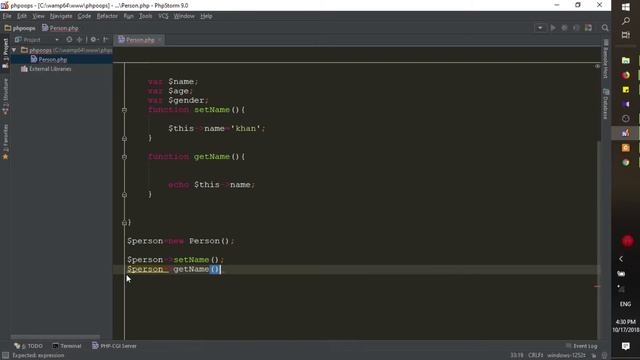Open the VCS menu
The width and height of the screenshot is (640, 360).
(x=163, y=16)
